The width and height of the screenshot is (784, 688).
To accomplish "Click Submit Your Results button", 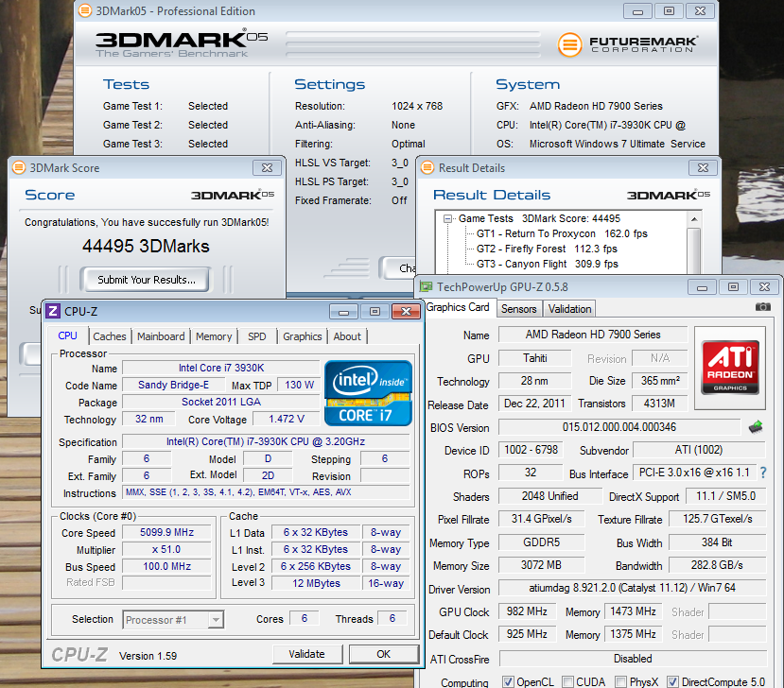I will (146, 280).
